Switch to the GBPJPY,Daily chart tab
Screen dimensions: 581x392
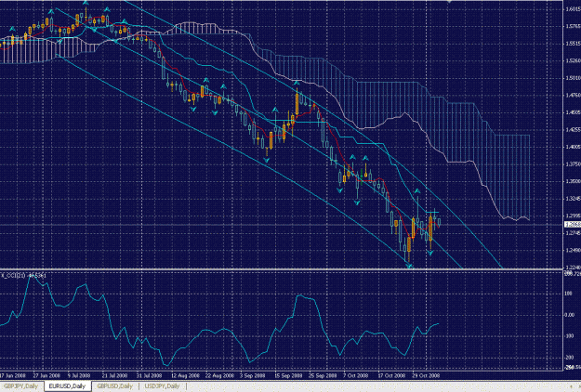click(x=21, y=386)
